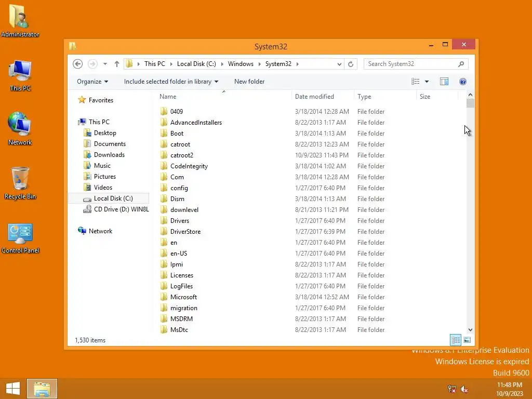Select the config folder
Image resolution: width=532 pixels, height=399 pixels.
coord(179,188)
